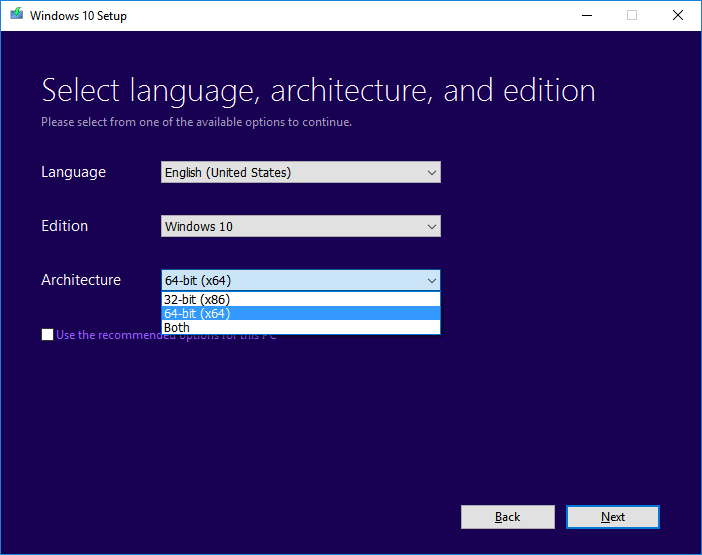Viewport: 702px width, 555px height.
Task: Click the 'Please select from one' instruction text
Action: pyautogui.click(x=196, y=123)
